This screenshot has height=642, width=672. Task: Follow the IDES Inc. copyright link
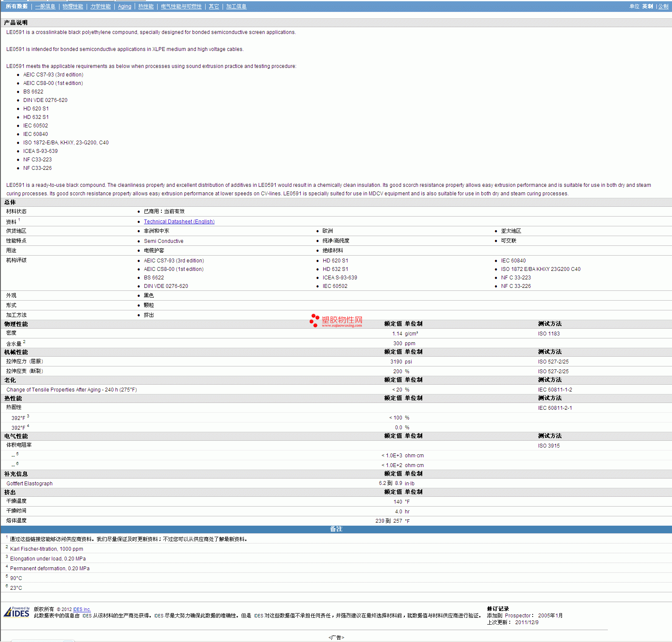pos(82,609)
